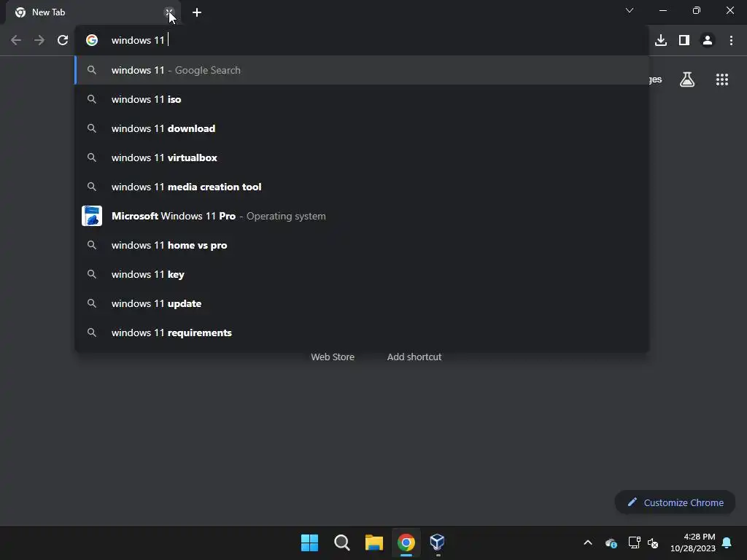Click the OneDrive cloud tray icon
The image size is (747, 560).
click(611, 542)
